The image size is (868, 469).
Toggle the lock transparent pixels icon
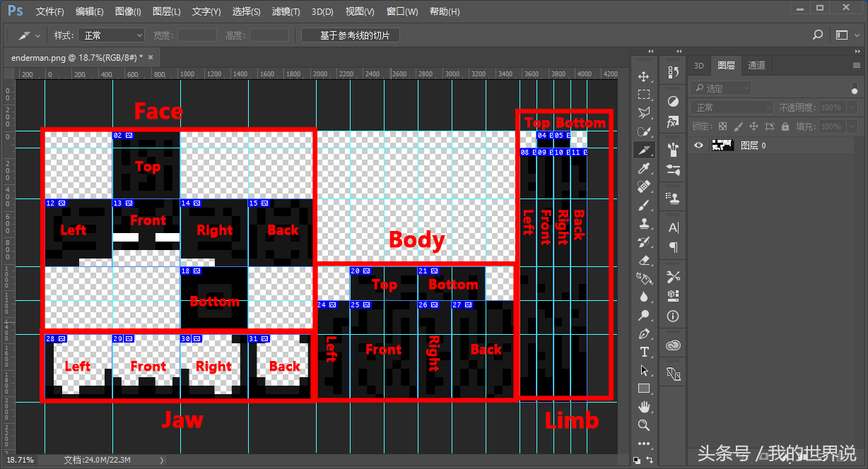[722, 126]
